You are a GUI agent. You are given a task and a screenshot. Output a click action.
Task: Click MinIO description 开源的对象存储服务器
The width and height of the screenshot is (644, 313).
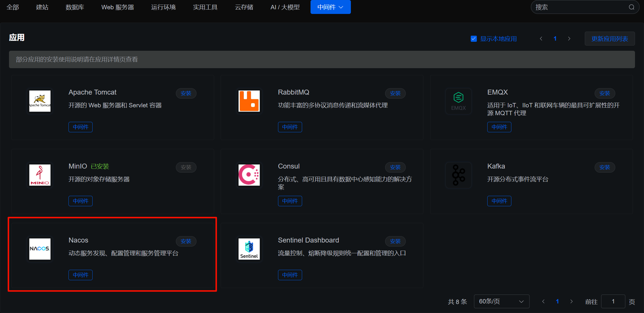[99, 179]
